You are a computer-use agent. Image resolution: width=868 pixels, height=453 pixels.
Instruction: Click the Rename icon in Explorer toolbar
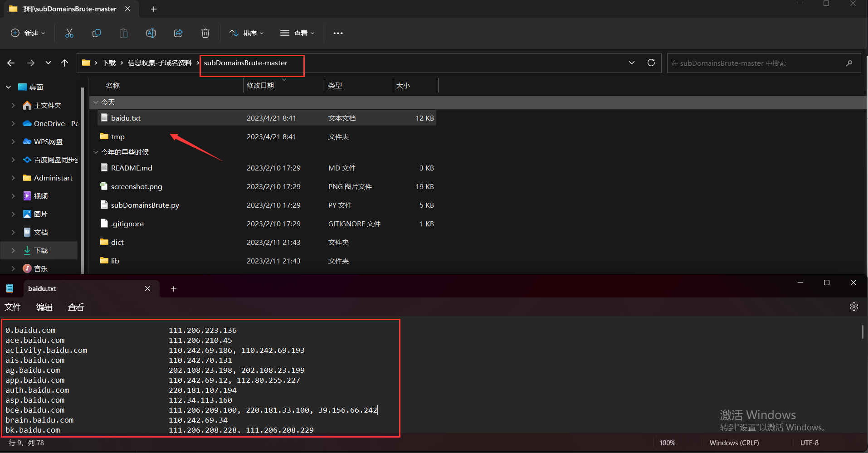[151, 33]
